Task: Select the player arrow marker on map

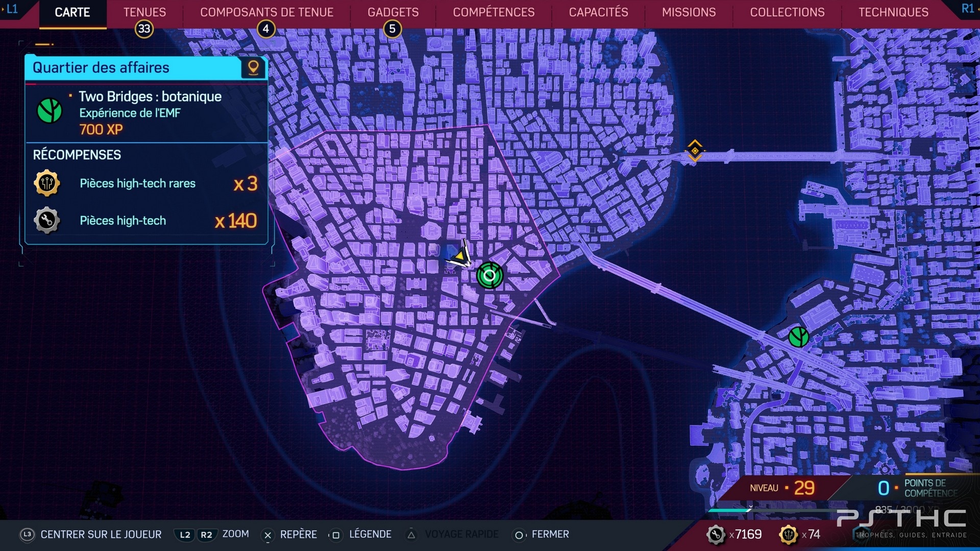Action: click(x=460, y=255)
